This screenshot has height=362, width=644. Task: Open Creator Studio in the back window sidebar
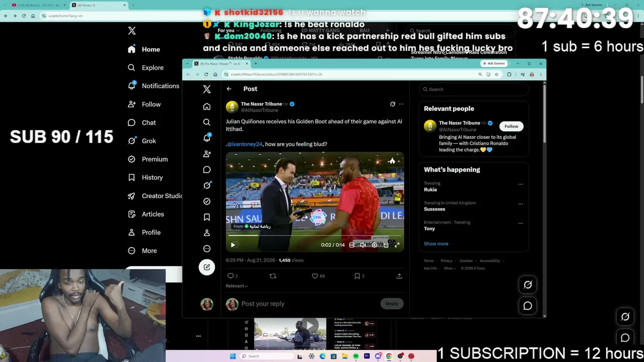155,196
